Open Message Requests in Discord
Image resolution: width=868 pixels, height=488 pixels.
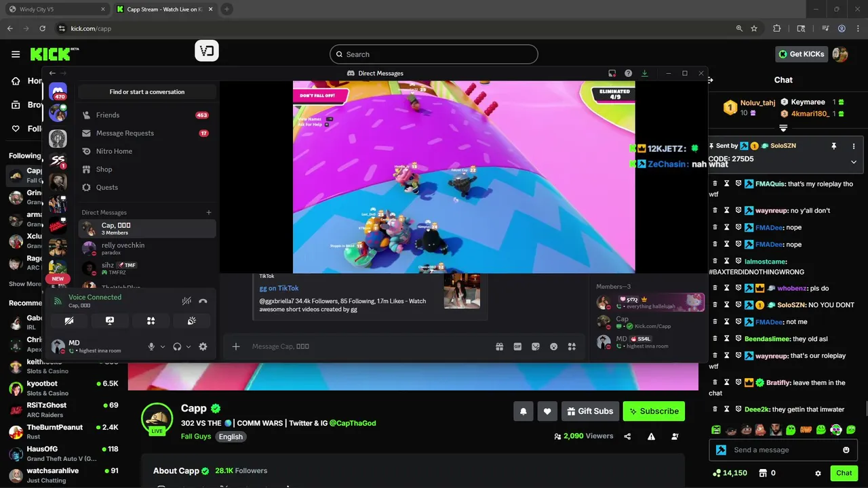click(147, 134)
